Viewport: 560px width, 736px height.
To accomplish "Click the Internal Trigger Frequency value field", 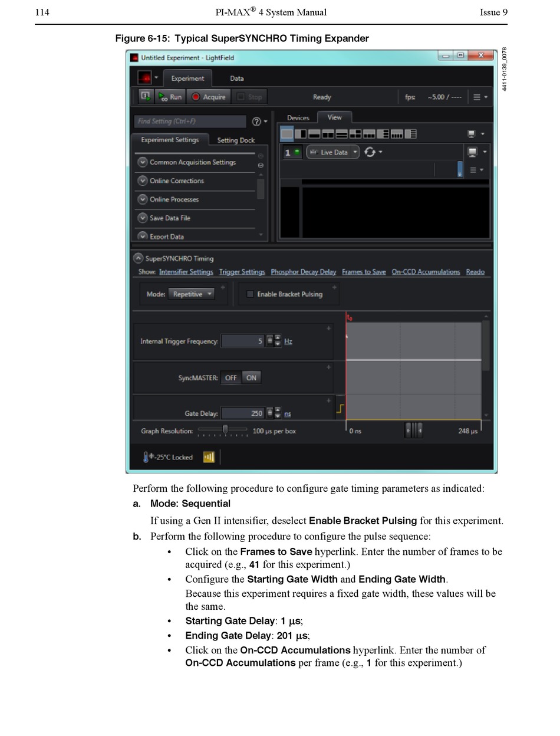I will [x=242, y=341].
